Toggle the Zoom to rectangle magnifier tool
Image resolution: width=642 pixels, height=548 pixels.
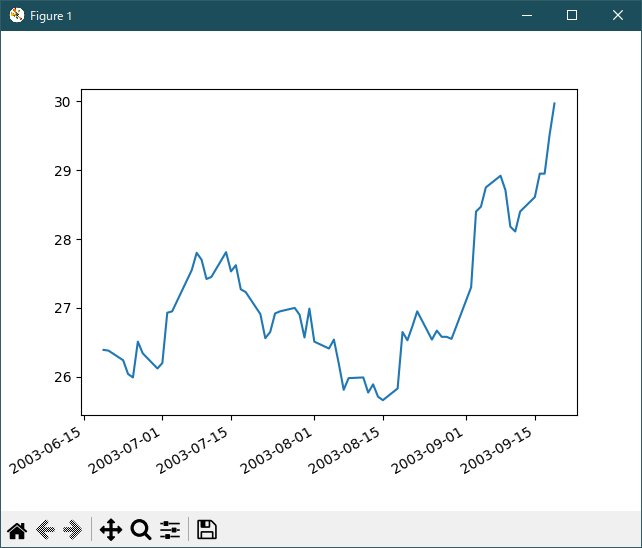coord(141,530)
